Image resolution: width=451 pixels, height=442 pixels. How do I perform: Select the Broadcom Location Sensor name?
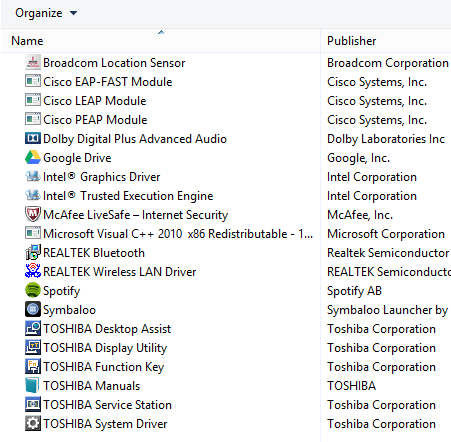coord(114,63)
